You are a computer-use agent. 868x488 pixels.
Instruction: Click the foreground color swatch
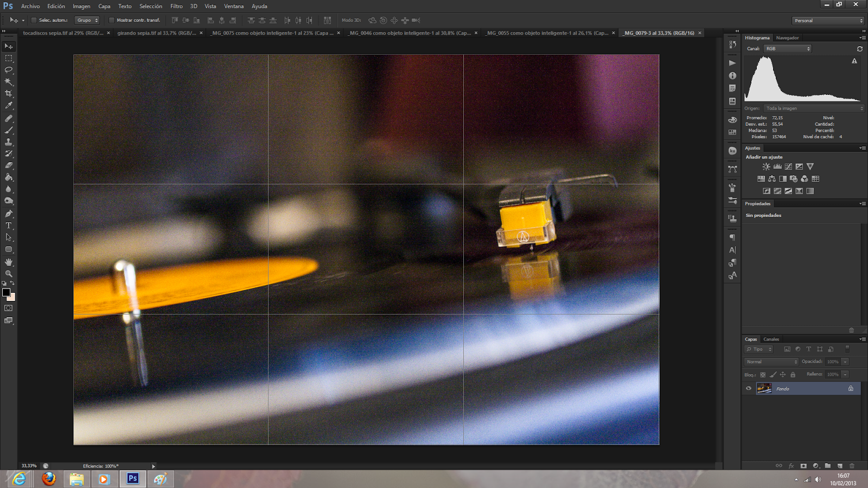coord(6,292)
